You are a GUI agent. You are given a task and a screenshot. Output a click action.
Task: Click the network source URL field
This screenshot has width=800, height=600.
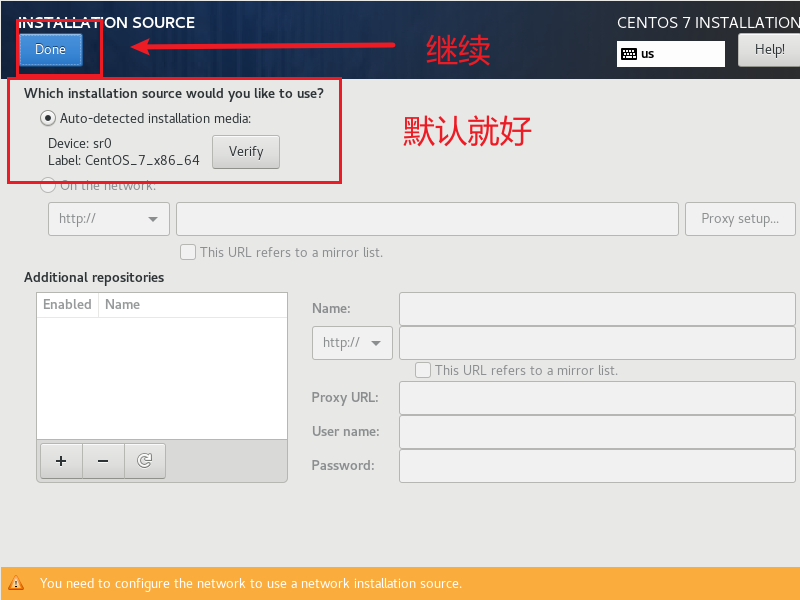click(427, 219)
